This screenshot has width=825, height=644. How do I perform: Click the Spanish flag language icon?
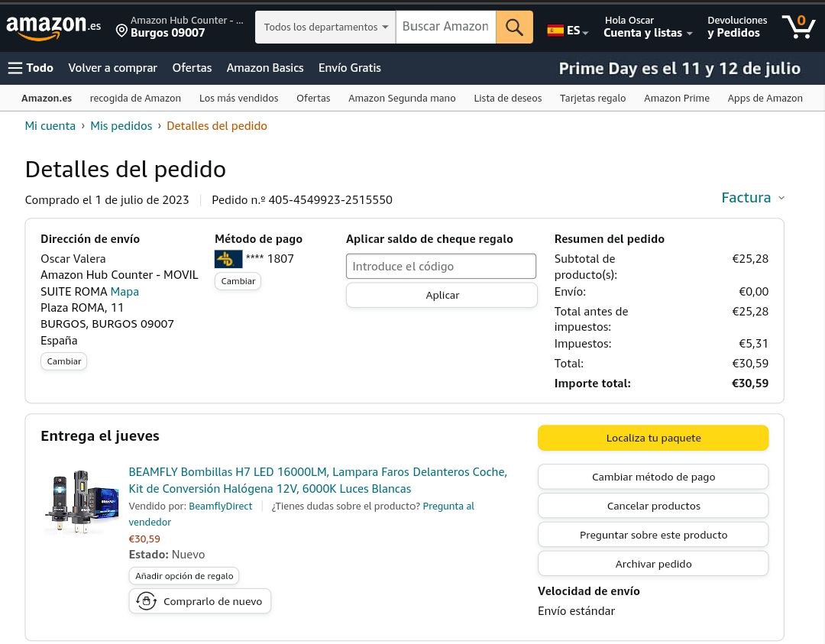pyautogui.click(x=555, y=31)
